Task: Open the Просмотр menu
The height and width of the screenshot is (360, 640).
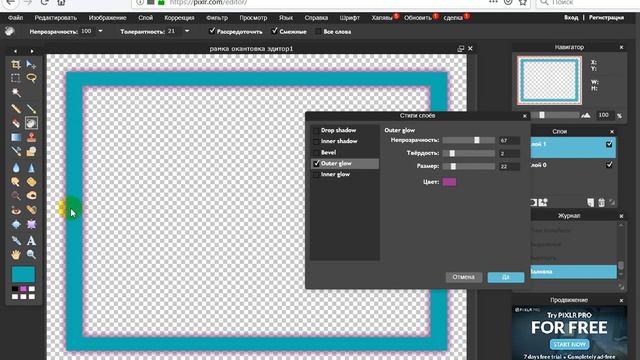Action: 253,18
